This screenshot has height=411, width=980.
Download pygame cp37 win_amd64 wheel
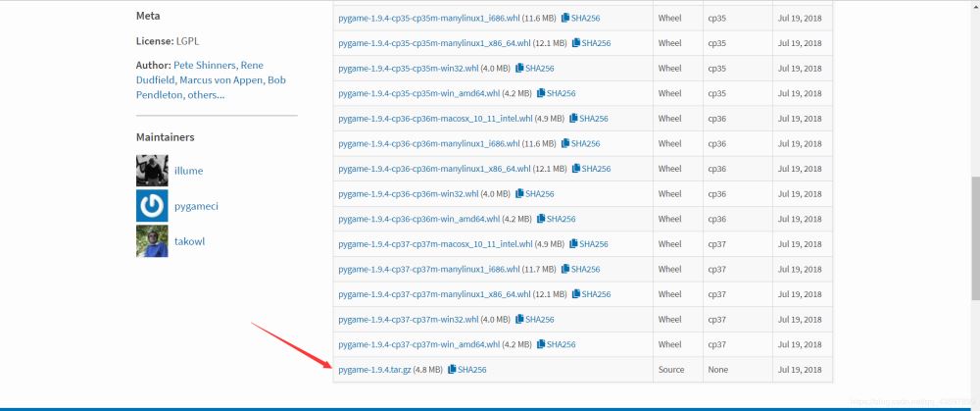click(x=418, y=344)
